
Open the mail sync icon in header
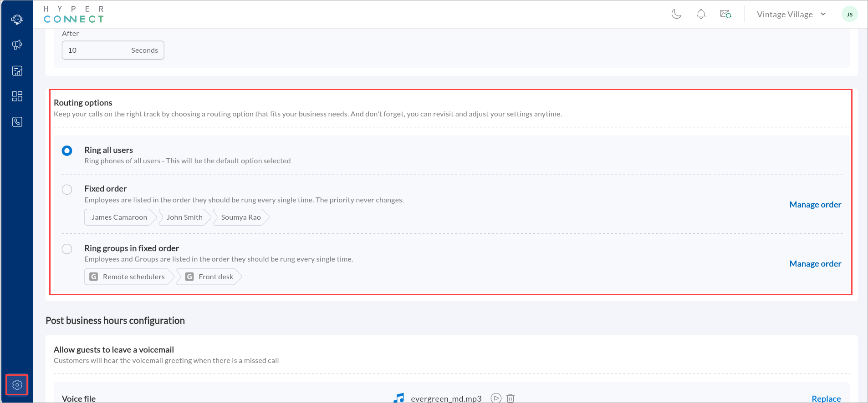726,14
